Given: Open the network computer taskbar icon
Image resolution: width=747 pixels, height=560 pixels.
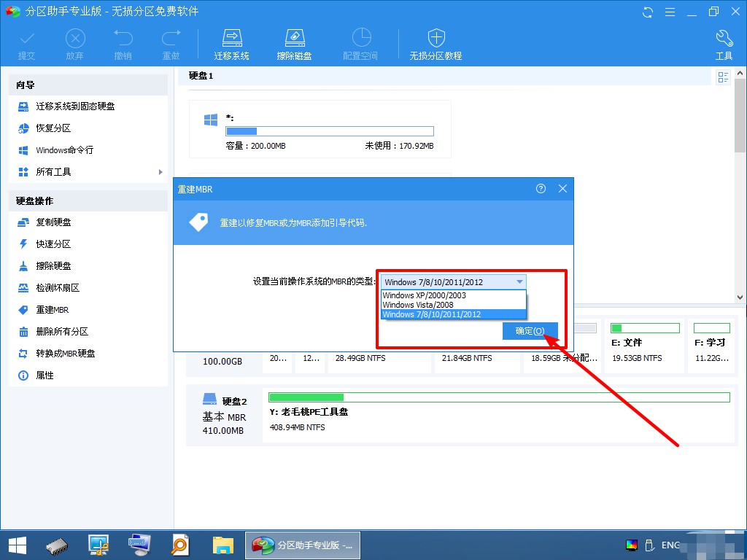Looking at the screenshot, I should (98, 545).
